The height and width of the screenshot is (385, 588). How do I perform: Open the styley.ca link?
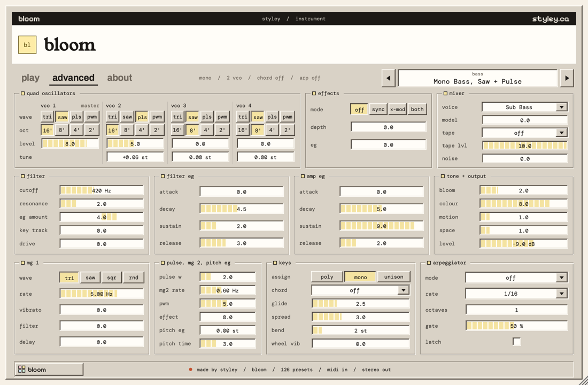click(x=551, y=19)
